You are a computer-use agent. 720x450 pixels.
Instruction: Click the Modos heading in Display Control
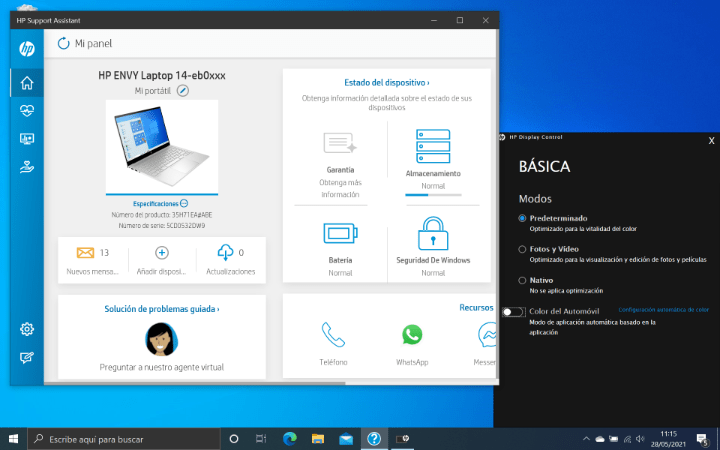point(535,199)
